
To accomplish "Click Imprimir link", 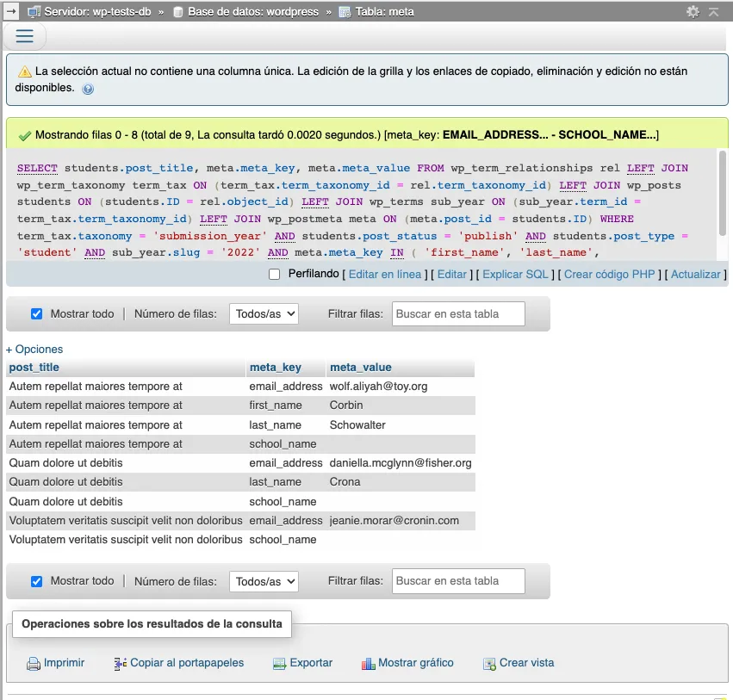I will click(x=64, y=663).
